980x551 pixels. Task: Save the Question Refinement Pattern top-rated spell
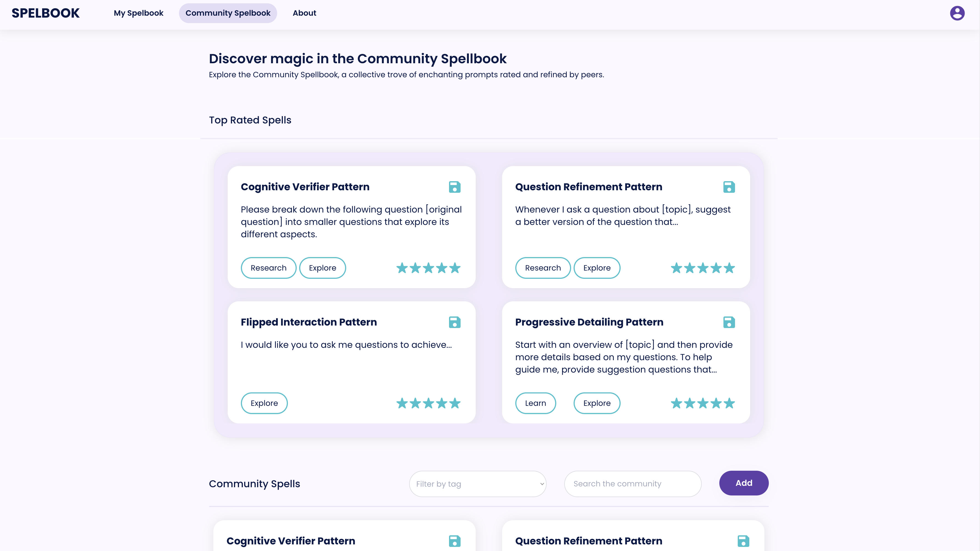point(729,187)
